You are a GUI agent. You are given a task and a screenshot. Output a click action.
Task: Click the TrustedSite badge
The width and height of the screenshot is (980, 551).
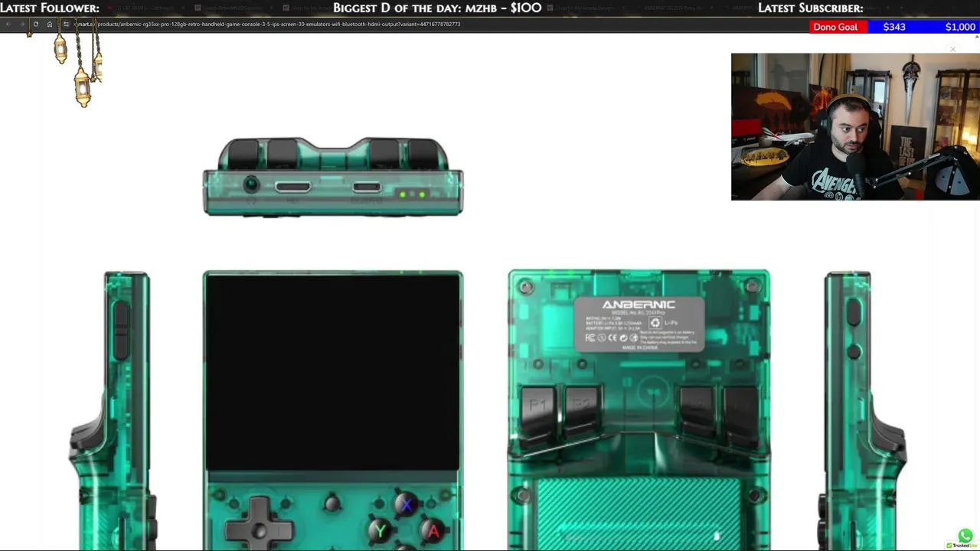(x=962, y=546)
